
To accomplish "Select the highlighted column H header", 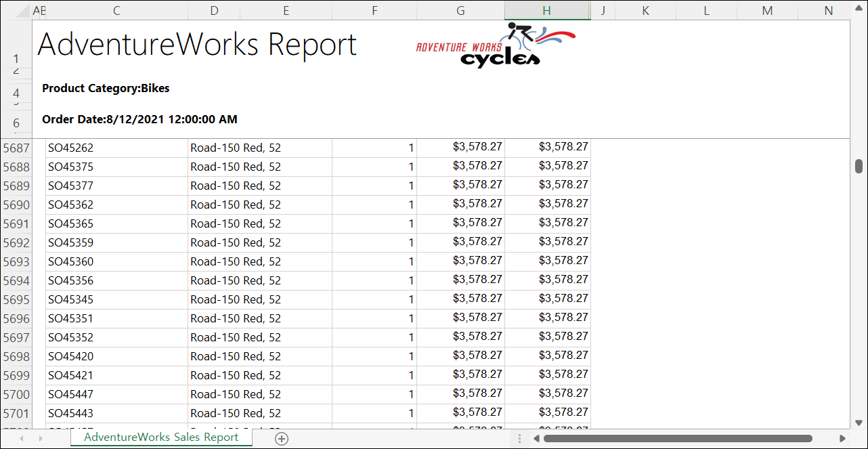I will coord(547,10).
